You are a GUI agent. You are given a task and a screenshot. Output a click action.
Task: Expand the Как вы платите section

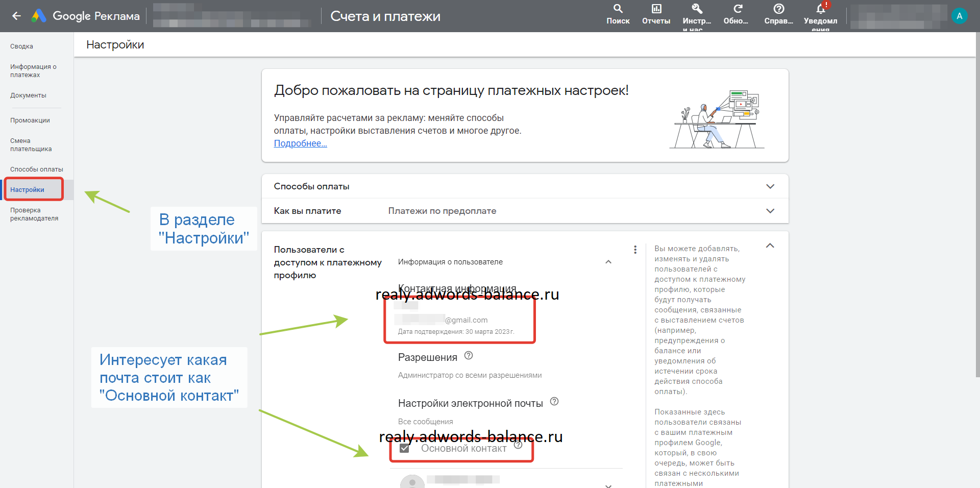(x=770, y=211)
